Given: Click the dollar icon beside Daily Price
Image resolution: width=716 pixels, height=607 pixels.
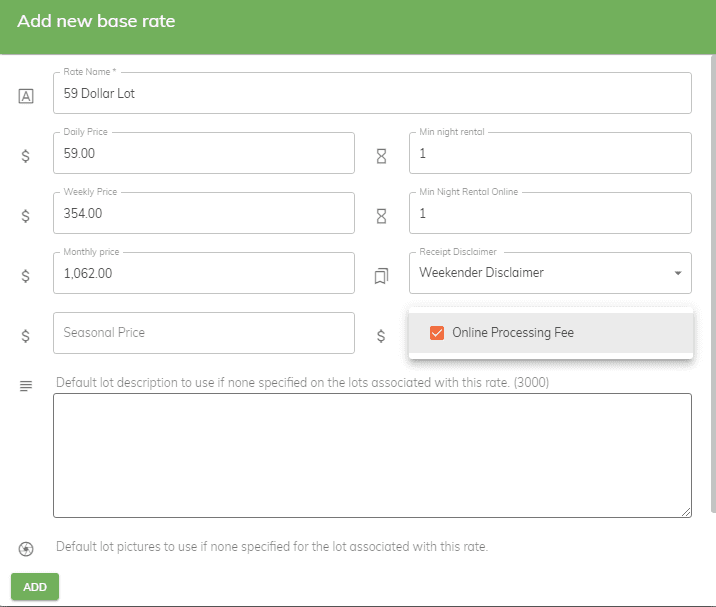Looking at the screenshot, I should 26,156.
